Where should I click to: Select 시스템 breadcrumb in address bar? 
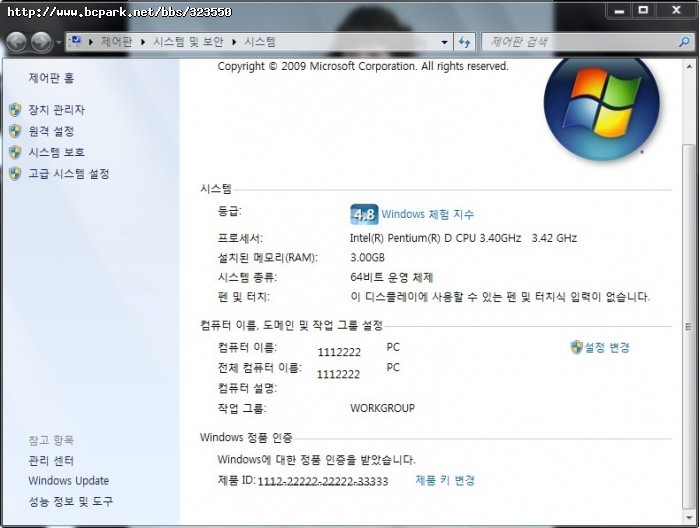point(260,42)
